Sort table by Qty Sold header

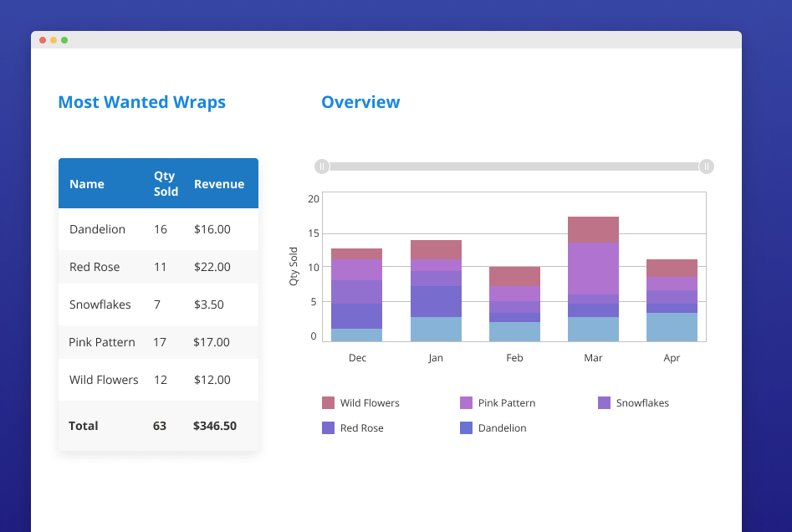pyautogui.click(x=166, y=184)
